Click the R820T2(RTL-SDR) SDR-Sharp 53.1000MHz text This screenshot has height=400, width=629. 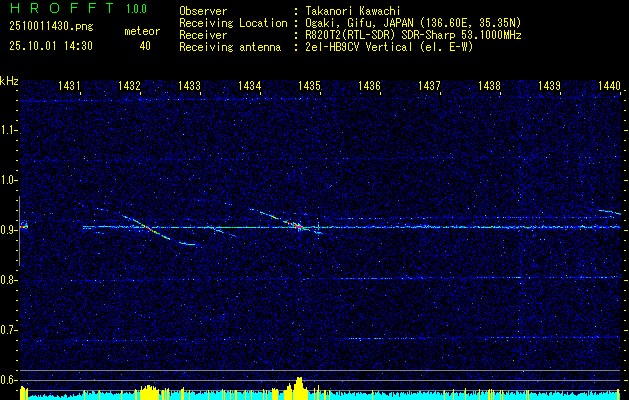pyautogui.click(x=413, y=35)
